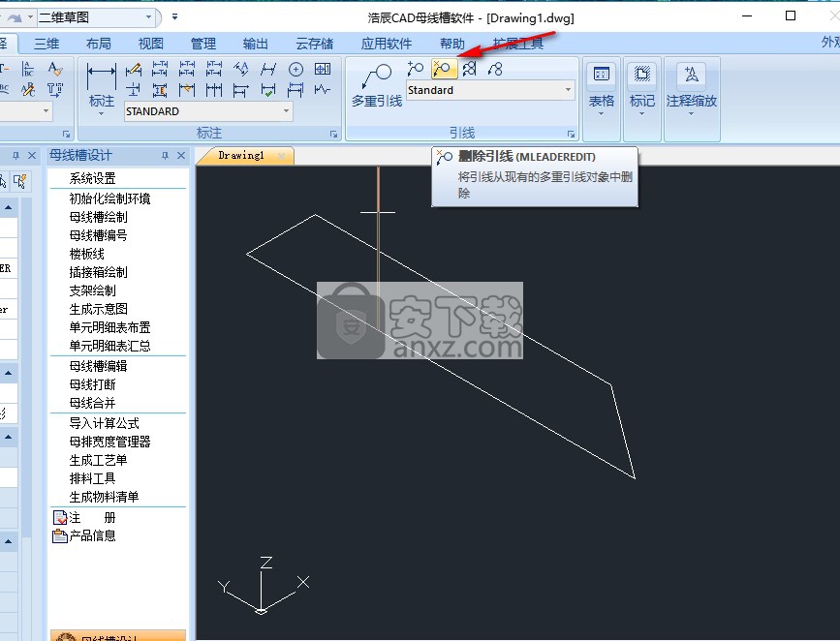Open Product Info (产品信息) clipboard icon
This screenshot has height=641, width=840.
pos(59,535)
